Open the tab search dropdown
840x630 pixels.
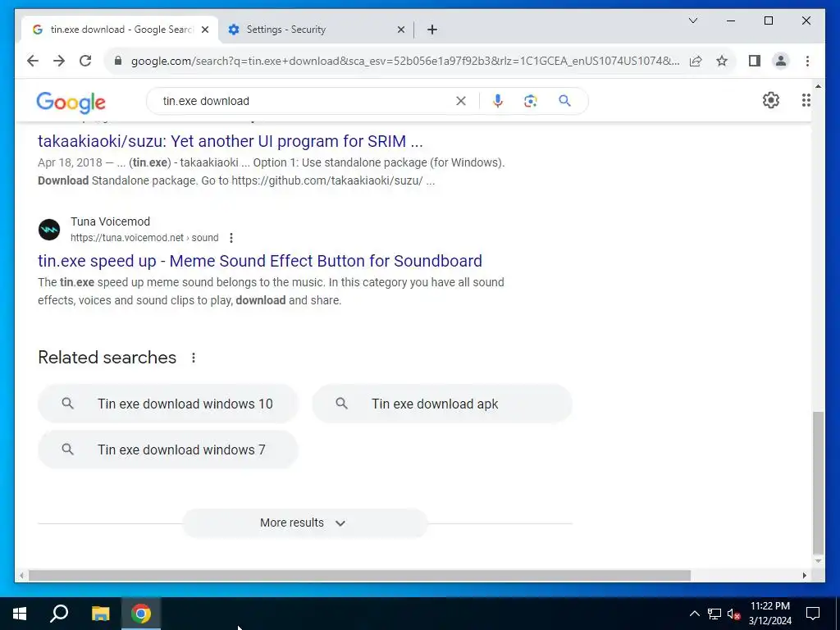pos(692,21)
